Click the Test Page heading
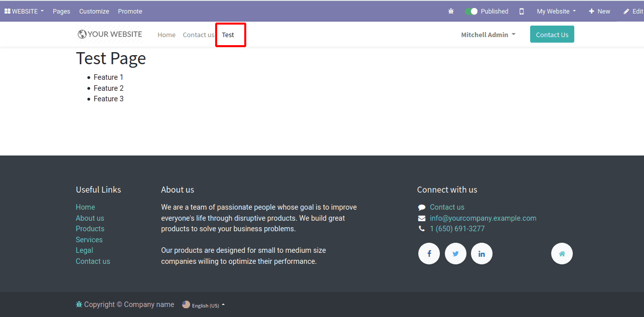Screen dimensions: 644x317 click(x=111, y=59)
